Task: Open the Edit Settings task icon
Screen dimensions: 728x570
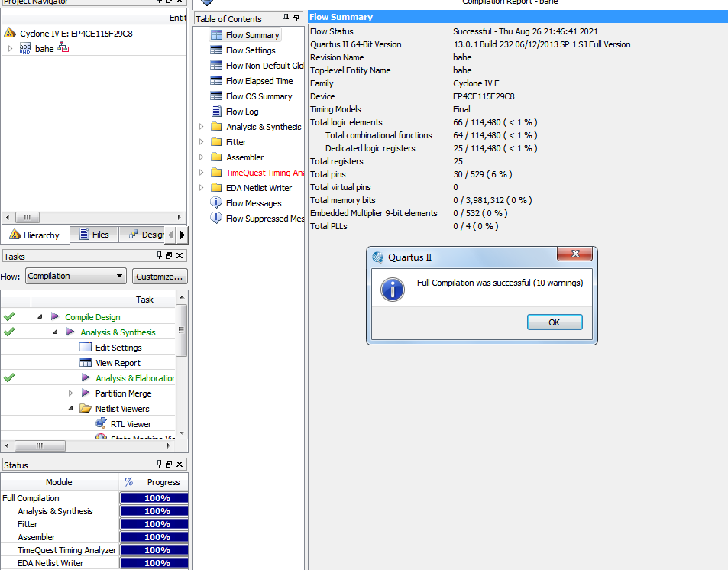Action: pos(86,347)
